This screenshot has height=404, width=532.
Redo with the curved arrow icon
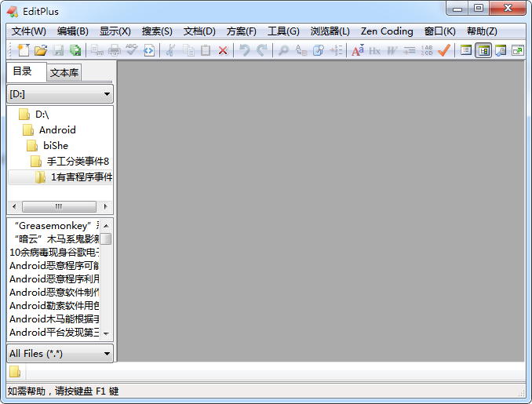[x=261, y=50]
